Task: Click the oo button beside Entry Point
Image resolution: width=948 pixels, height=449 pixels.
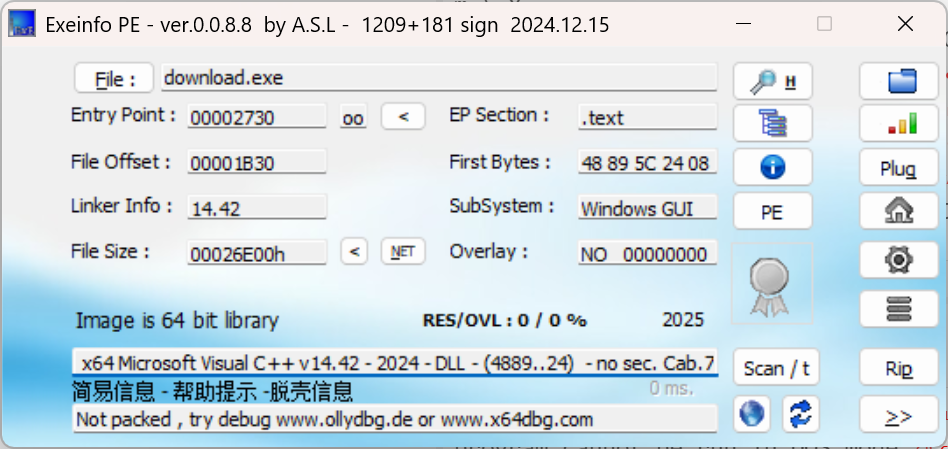Action: tap(353, 117)
